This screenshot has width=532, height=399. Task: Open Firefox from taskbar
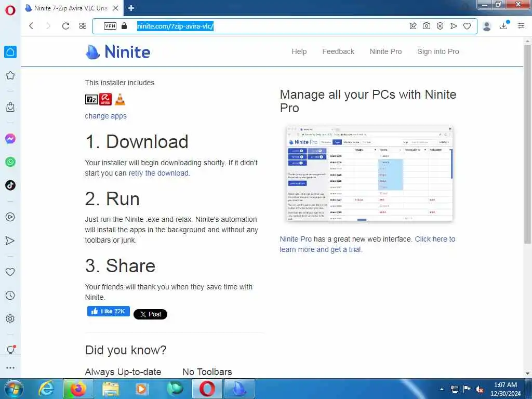78,389
